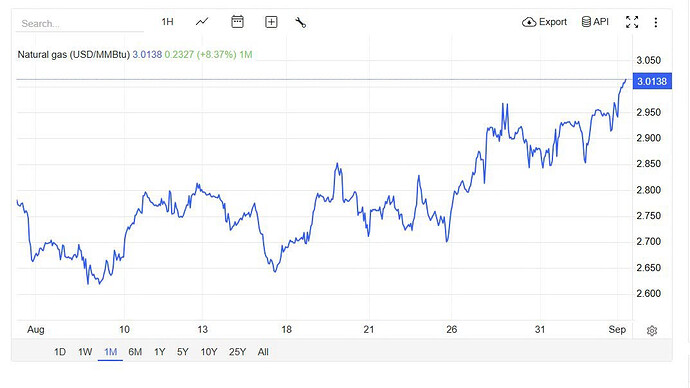Open the line chart type icon
690x388 pixels.
click(x=202, y=22)
